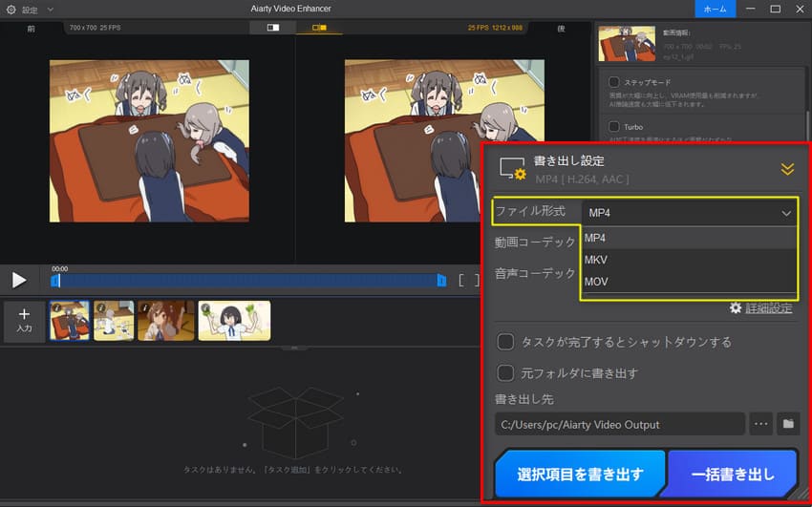This screenshot has height=507, width=812.
Task: Open info icon on third brown-haired thumbnail
Action: [145, 307]
